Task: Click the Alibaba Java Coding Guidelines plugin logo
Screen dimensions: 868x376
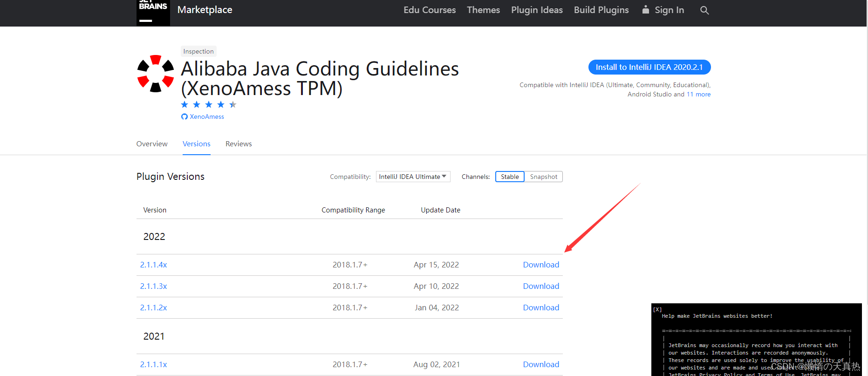Action: pos(156,74)
